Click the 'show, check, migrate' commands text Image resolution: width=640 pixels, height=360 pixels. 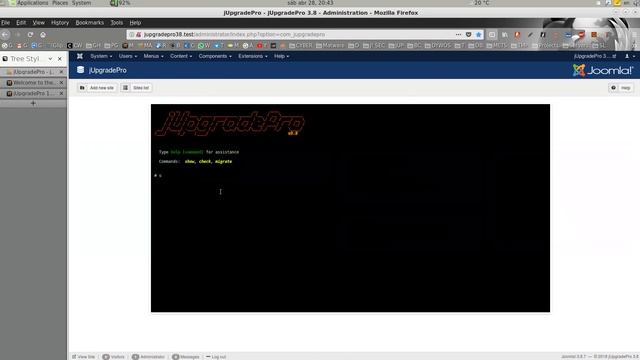click(x=208, y=162)
